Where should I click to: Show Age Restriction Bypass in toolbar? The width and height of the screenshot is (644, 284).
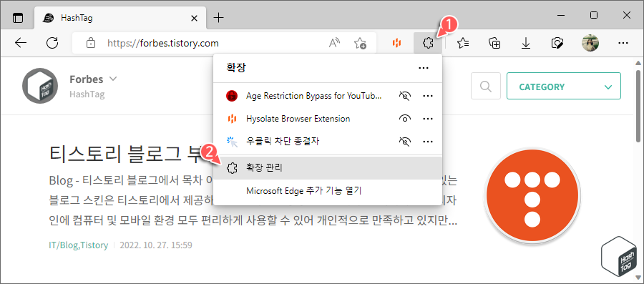405,96
